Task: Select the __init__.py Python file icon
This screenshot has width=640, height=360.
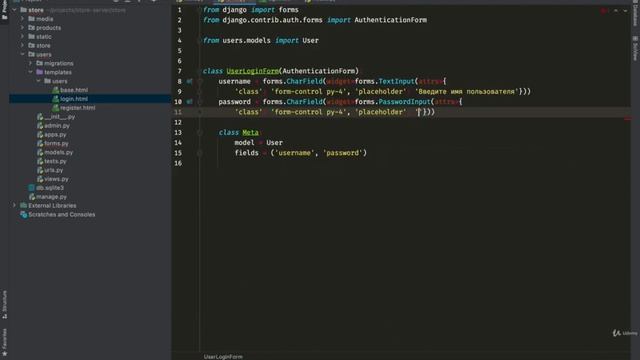Action: point(40,117)
